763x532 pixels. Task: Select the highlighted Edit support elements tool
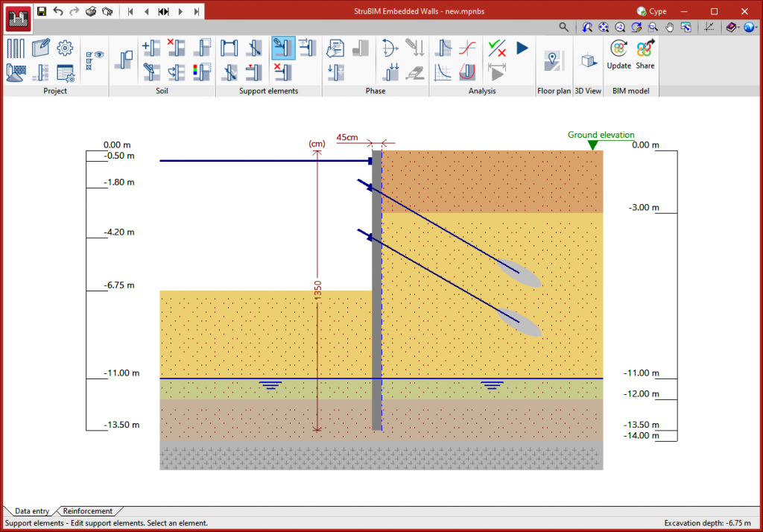(x=282, y=48)
